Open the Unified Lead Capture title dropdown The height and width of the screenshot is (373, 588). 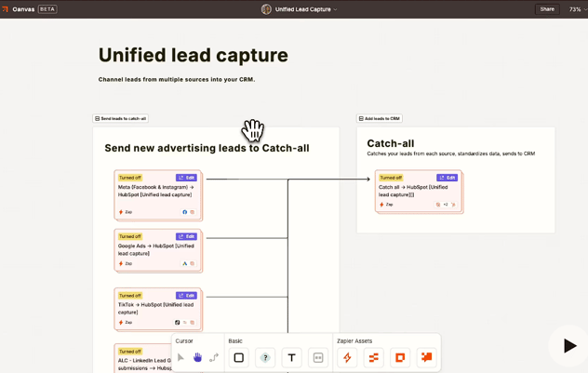click(x=305, y=9)
